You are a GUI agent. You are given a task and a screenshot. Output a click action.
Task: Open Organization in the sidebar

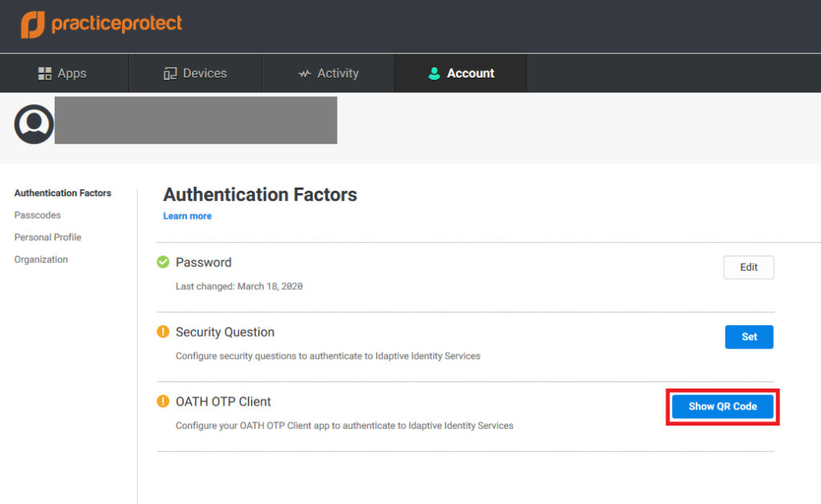pos(41,260)
